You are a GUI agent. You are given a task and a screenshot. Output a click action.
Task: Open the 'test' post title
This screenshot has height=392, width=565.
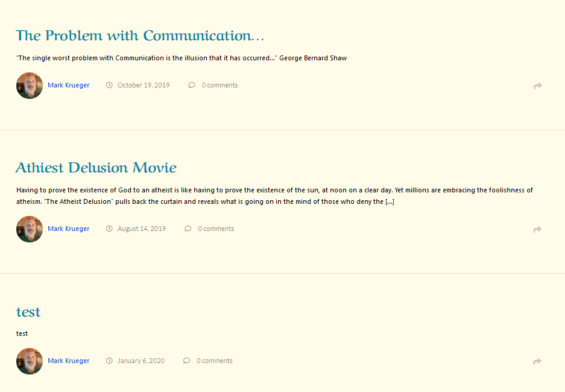[28, 312]
